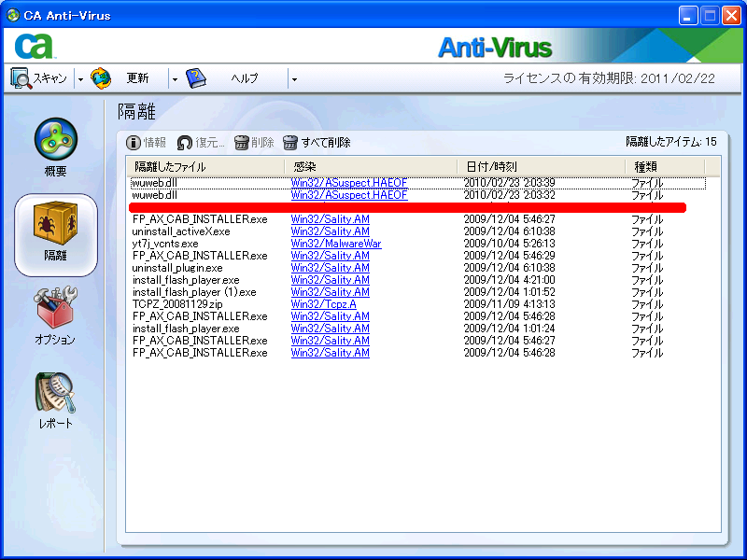Select the uninstall_activeX.exe file row
Viewport: 747px width, 560px height.
(x=417, y=231)
